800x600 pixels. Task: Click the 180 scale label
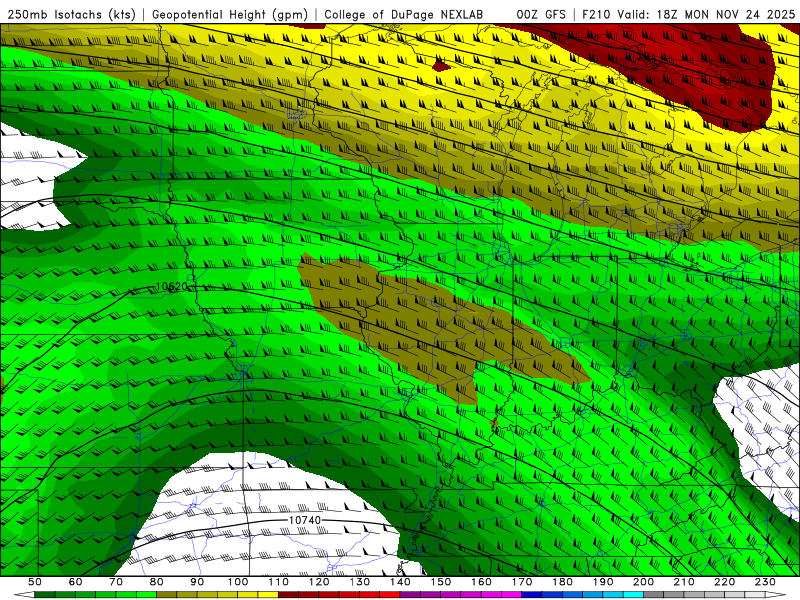tap(563, 582)
